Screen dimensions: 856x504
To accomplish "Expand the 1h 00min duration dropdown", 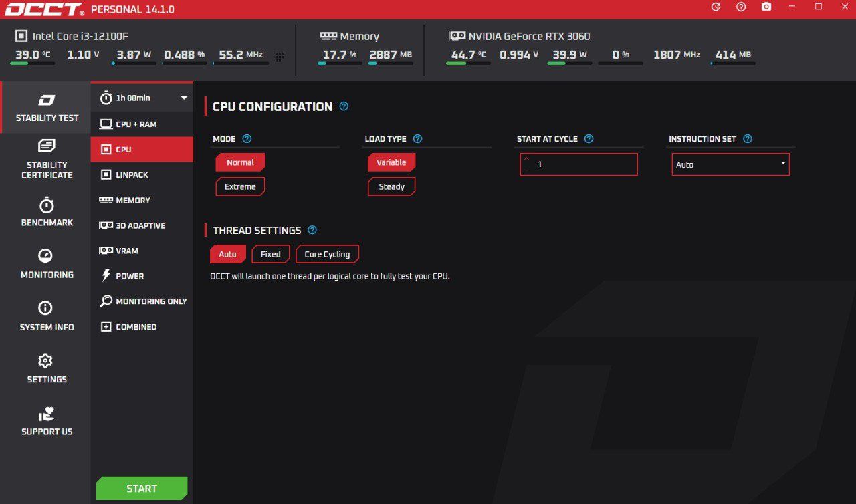I will [x=142, y=98].
